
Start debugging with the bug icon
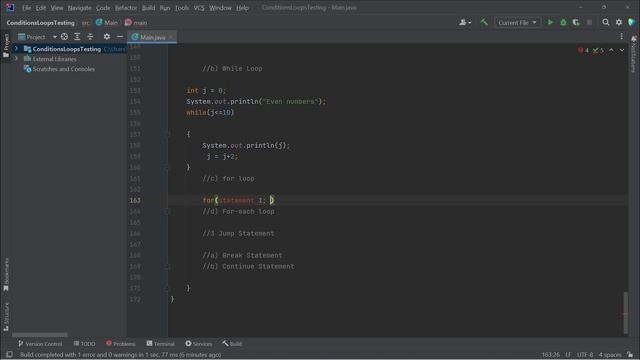[x=563, y=22]
